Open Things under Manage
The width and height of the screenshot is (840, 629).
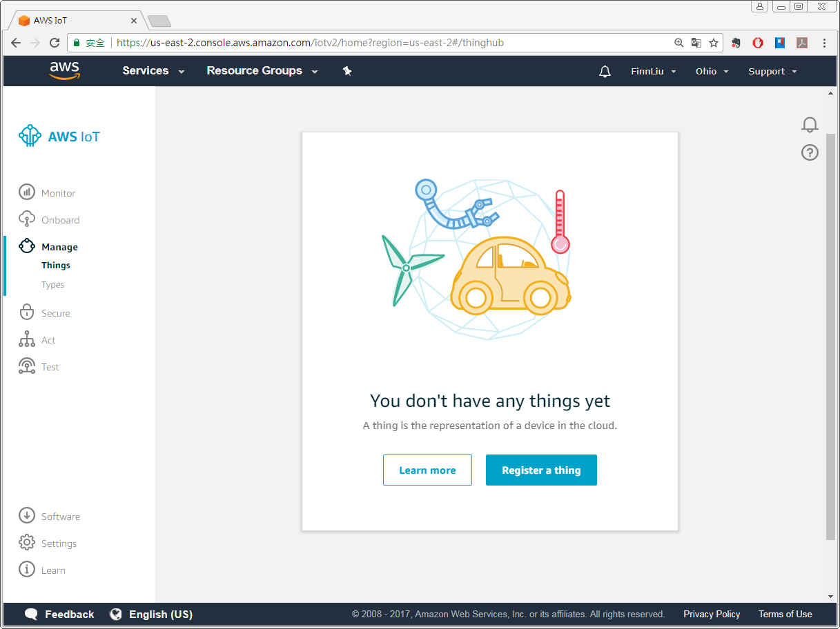[56, 266]
